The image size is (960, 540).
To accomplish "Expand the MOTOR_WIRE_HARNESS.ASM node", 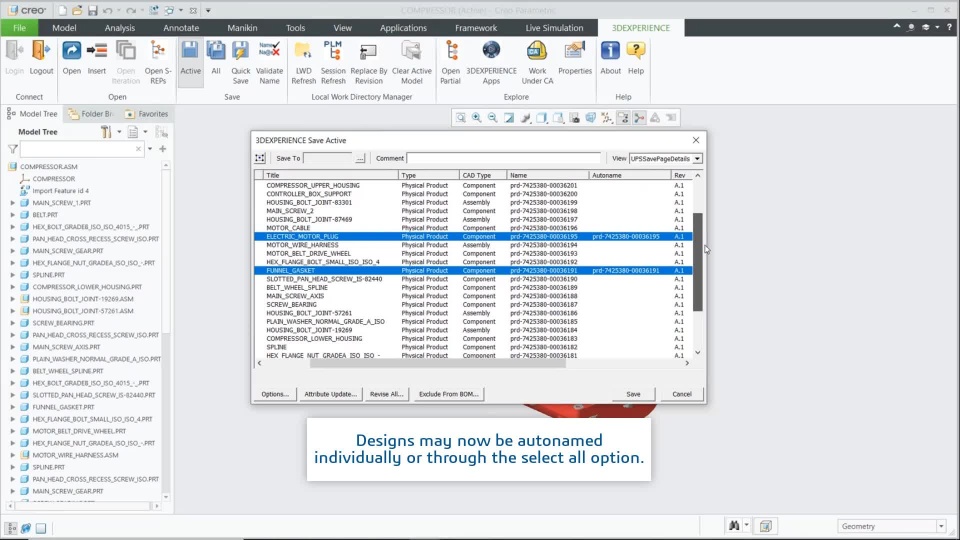I will coord(12,455).
